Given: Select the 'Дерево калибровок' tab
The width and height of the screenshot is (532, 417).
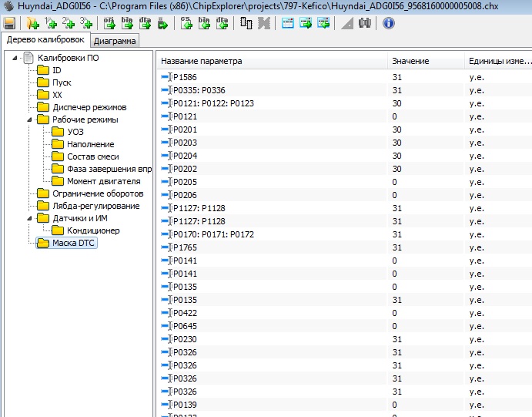Looking at the screenshot, I should pyautogui.click(x=45, y=40).
